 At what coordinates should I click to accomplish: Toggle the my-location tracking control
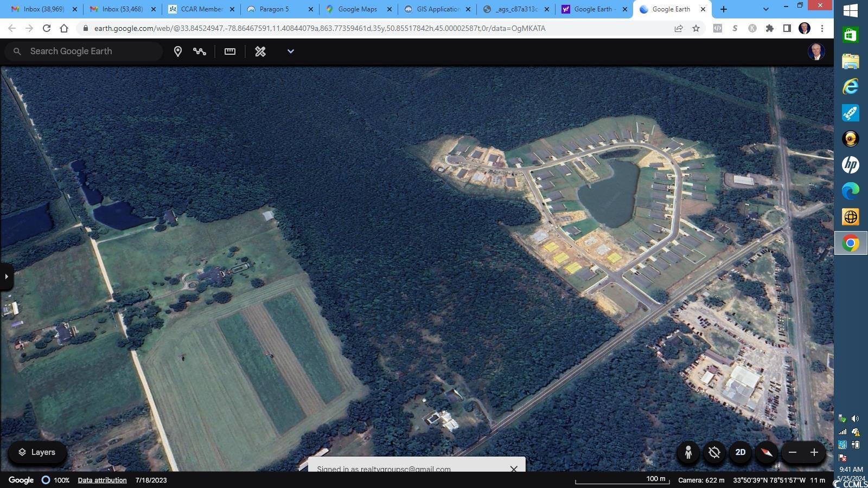714,452
